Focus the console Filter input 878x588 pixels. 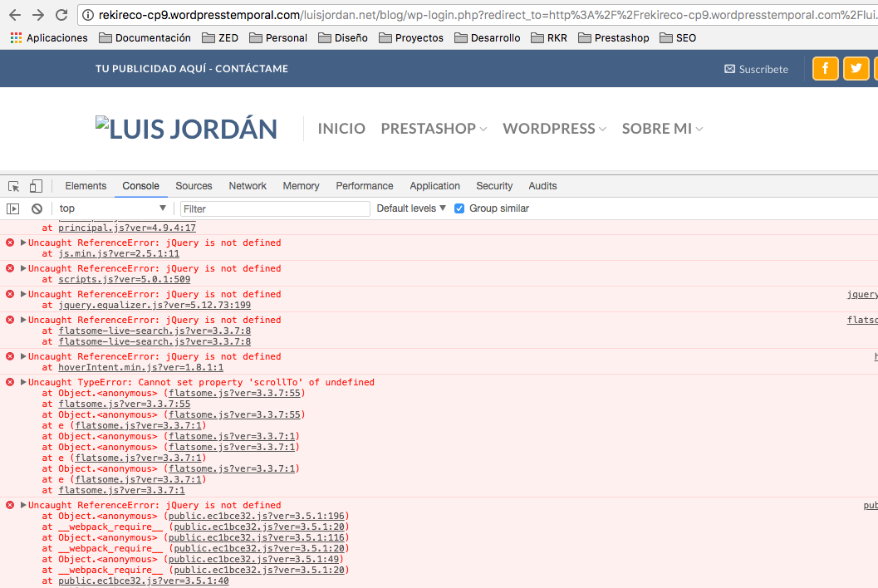coord(275,209)
